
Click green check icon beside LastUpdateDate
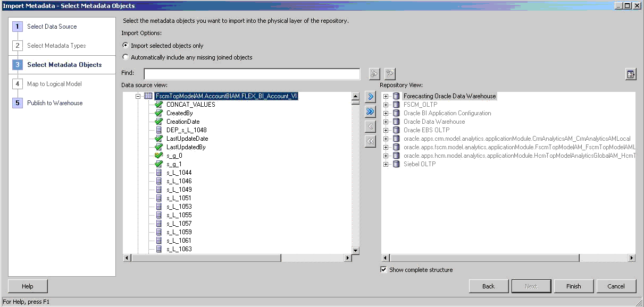click(x=158, y=139)
